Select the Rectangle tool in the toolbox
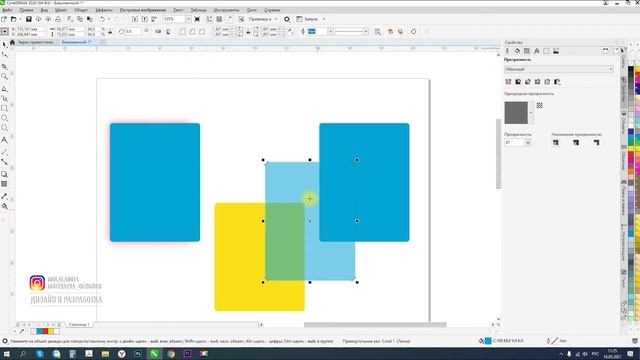Screen dimensions: 640x360 coord(4,108)
